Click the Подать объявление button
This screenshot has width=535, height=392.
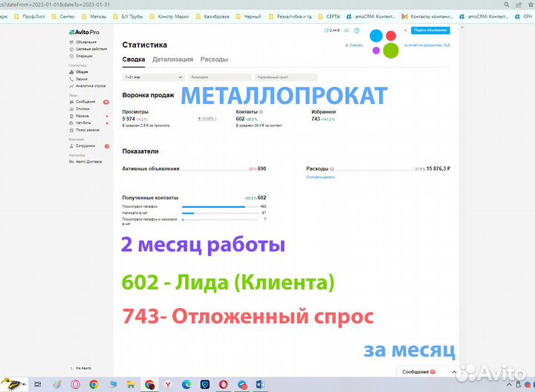(430, 30)
